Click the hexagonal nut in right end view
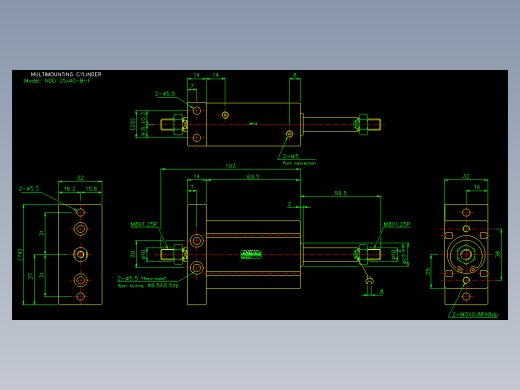Screen dimensions: 520x390 (466, 255)
